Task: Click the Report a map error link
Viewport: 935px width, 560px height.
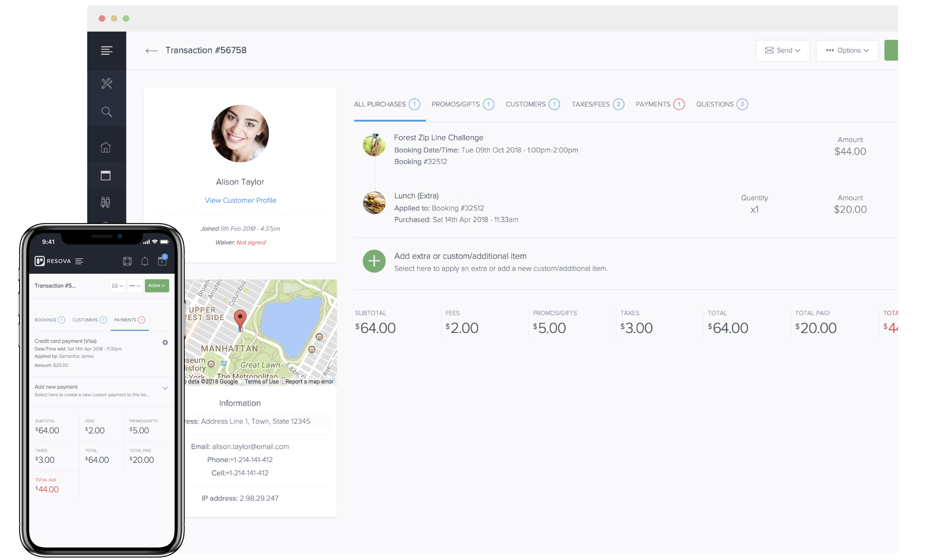Action: [309, 381]
